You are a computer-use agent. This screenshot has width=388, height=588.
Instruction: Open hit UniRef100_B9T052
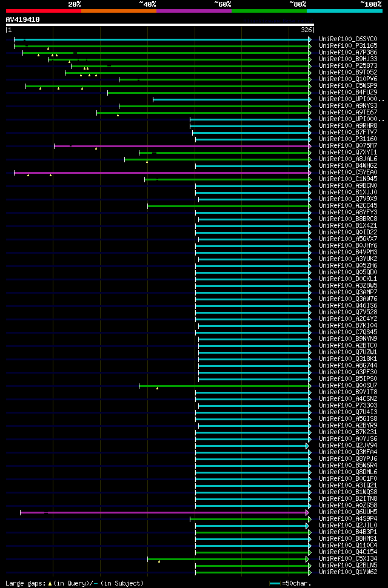[x=348, y=73]
